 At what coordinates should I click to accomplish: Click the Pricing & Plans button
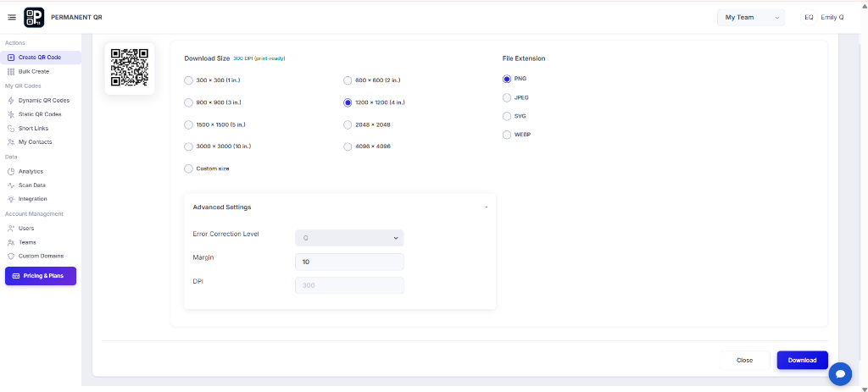[x=41, y=276]
